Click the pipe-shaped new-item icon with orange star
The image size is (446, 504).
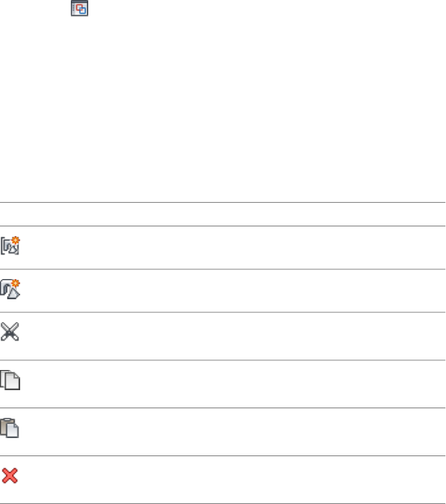click(10, 289)
